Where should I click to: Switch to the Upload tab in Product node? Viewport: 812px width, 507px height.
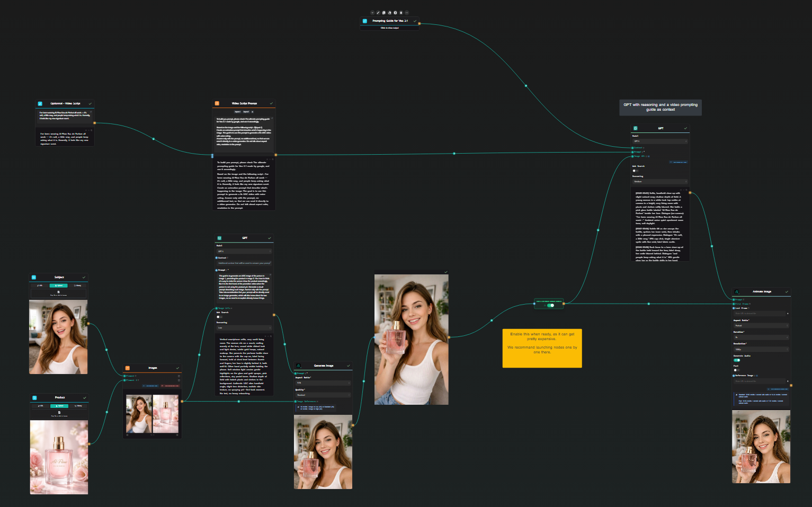pos(59,406)
